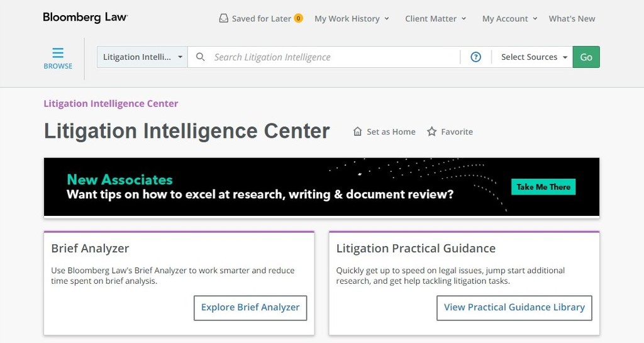Click the Litigation Intelligence Center breadcrumb link
Viewport: 644px width, 343px height.
[111, 104]
